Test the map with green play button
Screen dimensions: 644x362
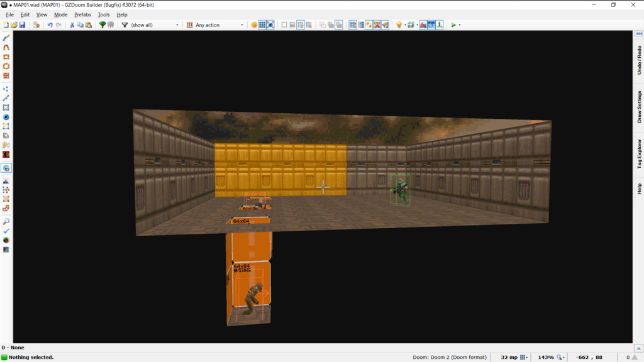click(x=453, y=25)
